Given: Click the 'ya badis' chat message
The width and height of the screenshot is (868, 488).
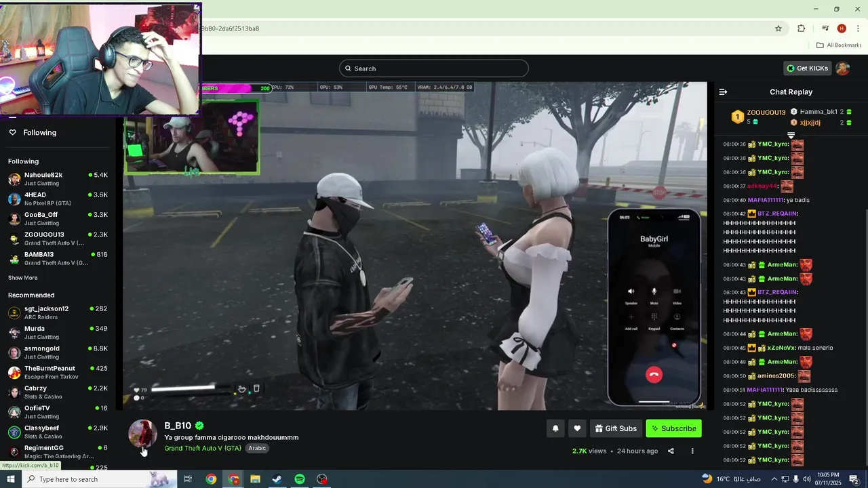Looking at the screenshot, I should pos(797,200).
